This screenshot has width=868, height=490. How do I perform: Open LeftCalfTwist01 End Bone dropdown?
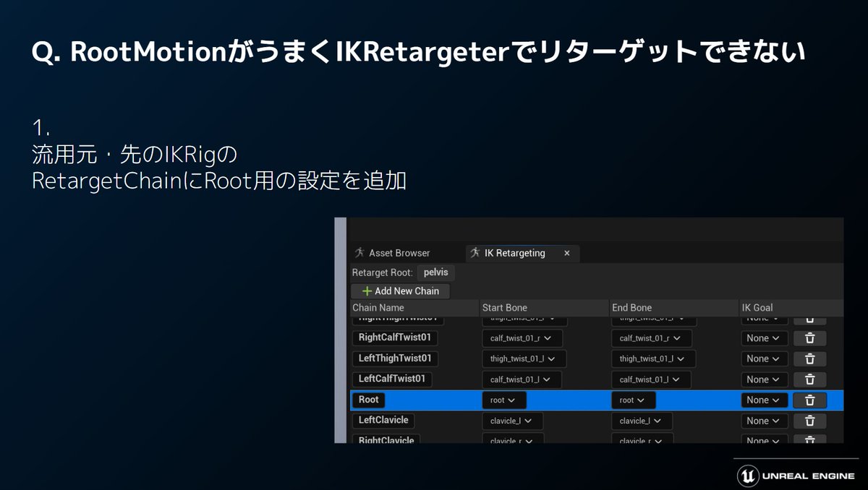[651, 379]
